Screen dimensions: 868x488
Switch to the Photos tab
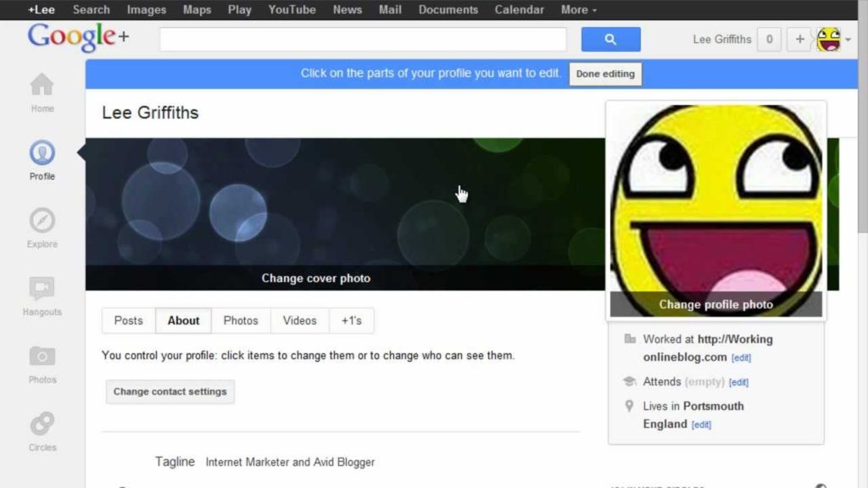[x=241, y=321]
